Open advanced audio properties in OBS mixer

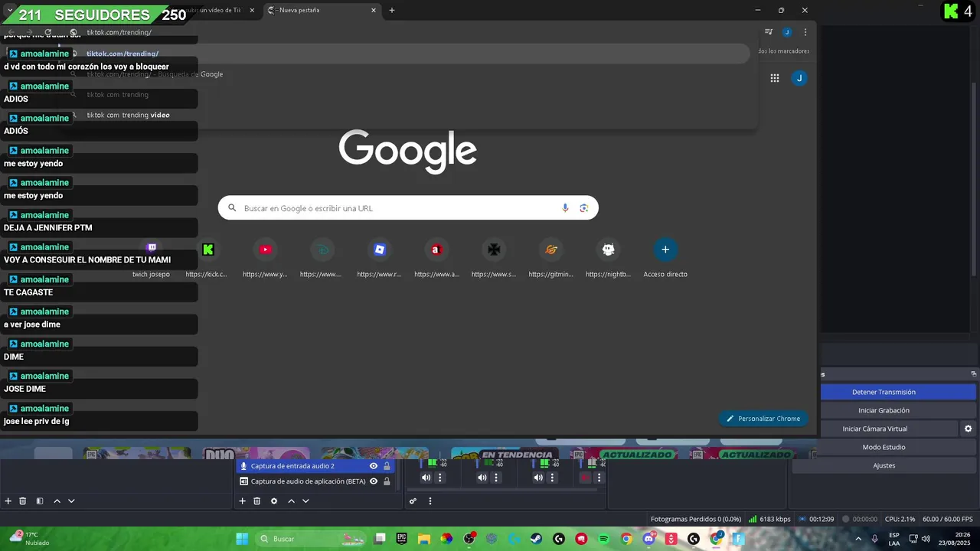(x=413, y=501)
